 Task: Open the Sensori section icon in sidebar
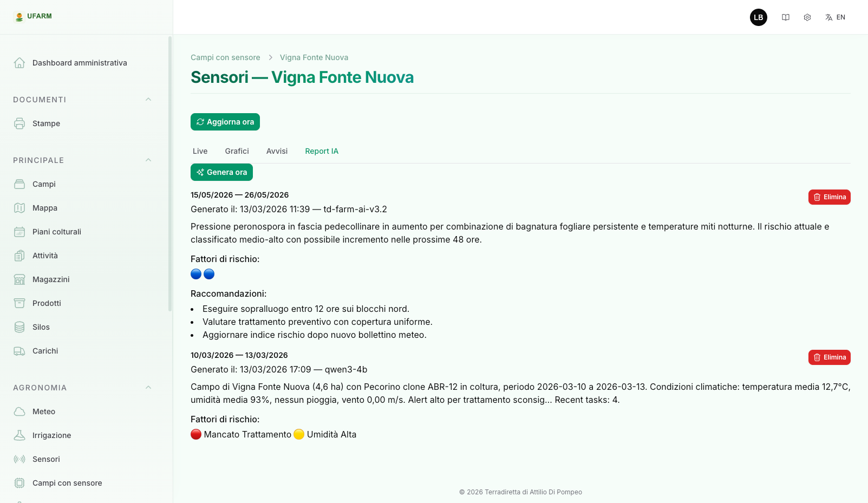coord(19,459)
